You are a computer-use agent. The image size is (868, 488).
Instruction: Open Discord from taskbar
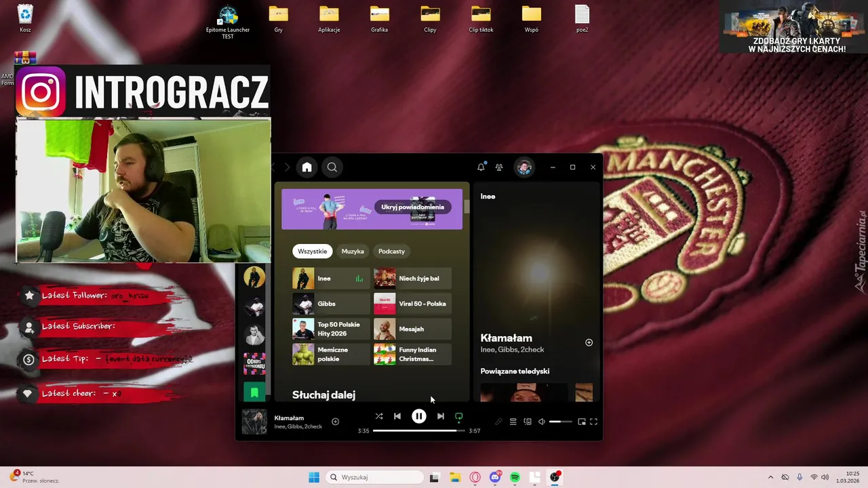pos(495,477)
